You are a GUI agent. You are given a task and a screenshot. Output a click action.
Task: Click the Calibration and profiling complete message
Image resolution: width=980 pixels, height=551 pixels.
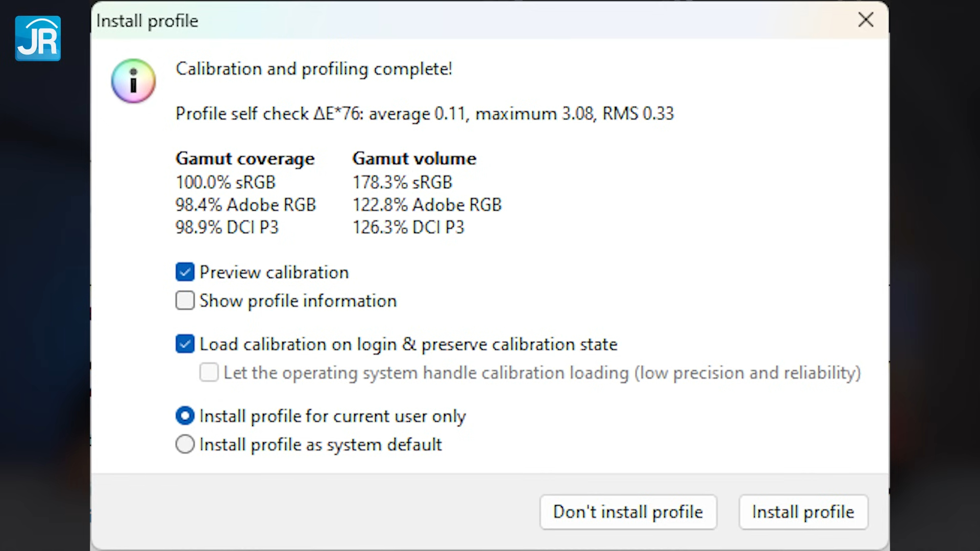(314, 68)
